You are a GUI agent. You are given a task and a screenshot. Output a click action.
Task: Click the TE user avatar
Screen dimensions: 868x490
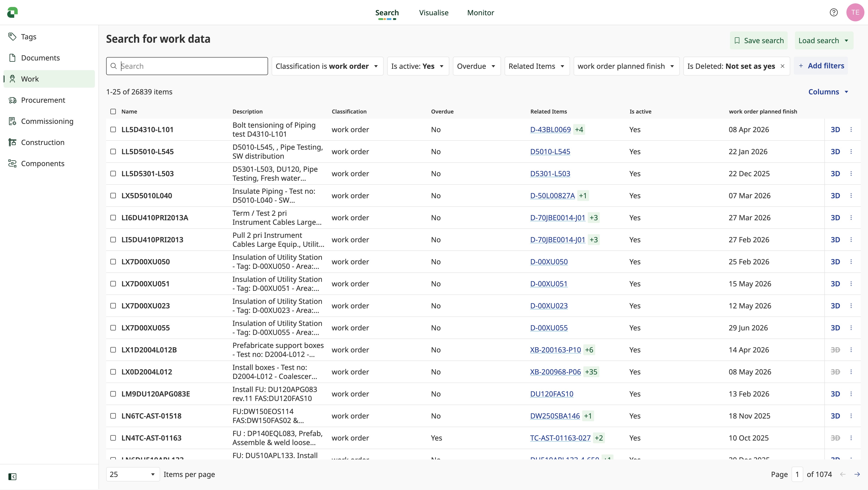(855, 12)
